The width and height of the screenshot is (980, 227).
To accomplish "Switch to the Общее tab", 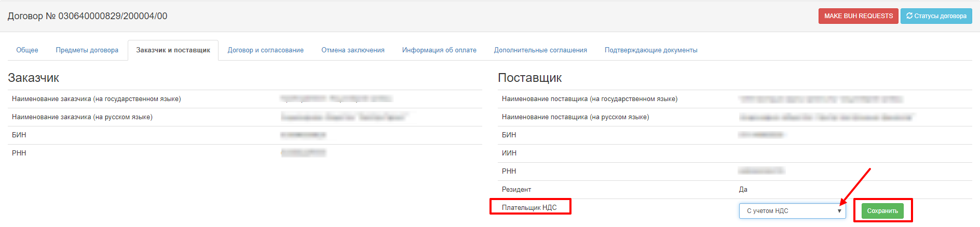I will coord(27,50).
